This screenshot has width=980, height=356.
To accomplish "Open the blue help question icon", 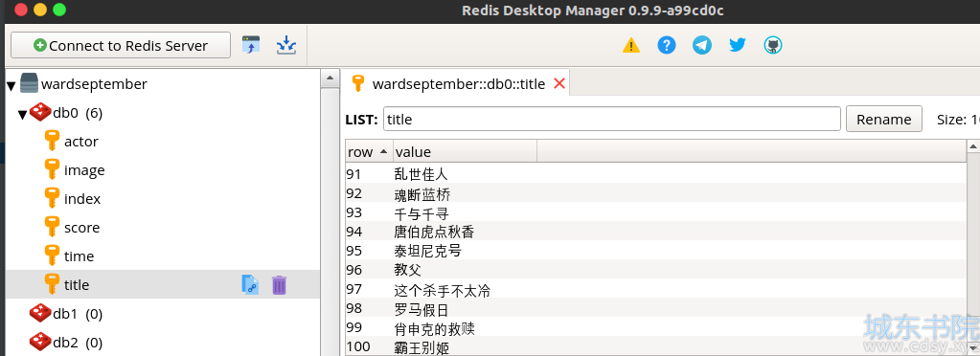I will 667,45.
